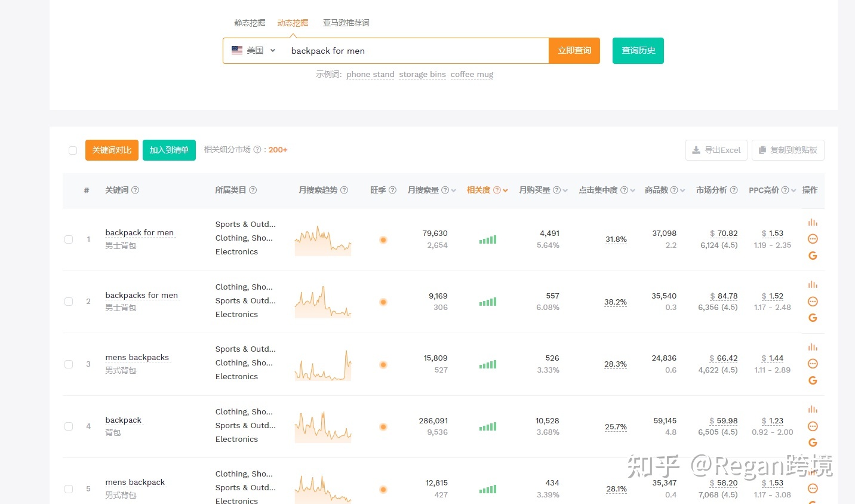Image resolution: width=855 pixels, height=504 pixels.
Task: Open more-options icon for backpack for men row
Action: pyautogui.click(x=813, y=239)
